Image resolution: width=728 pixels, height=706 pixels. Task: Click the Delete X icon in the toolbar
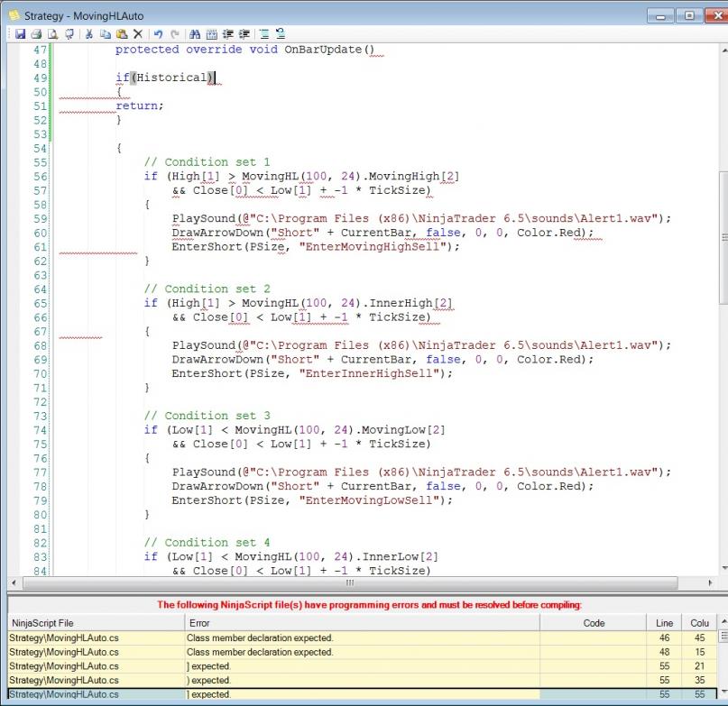tap(137, 33)
